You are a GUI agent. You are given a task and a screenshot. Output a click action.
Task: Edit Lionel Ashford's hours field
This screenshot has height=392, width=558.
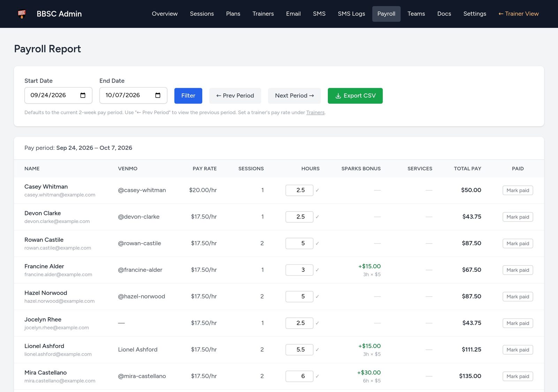[x=299, y=349]
